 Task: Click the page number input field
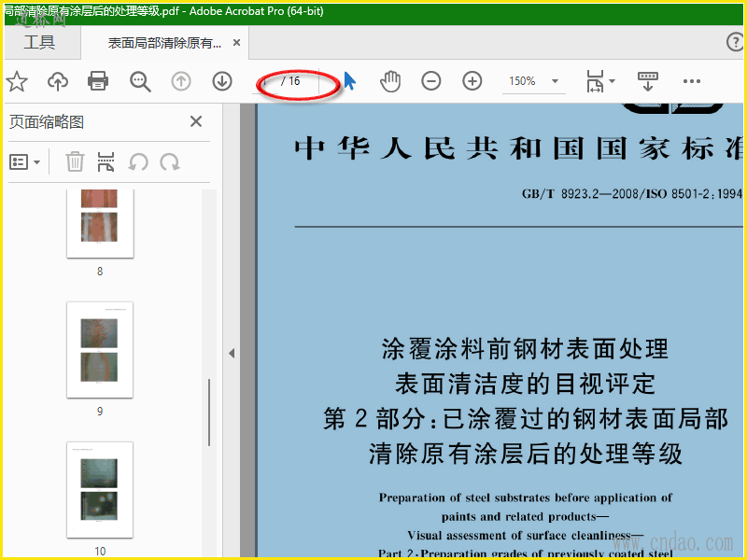click(x=269, y=81)
